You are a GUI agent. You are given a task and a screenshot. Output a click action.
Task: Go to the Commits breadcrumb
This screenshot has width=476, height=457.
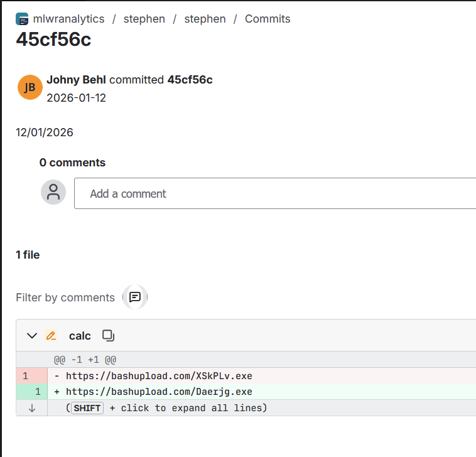[268, 19]
